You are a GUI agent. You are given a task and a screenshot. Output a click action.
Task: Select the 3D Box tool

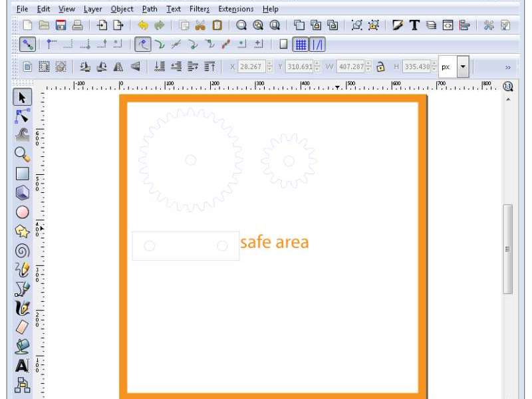pyautogui.click(x=23, y=193)
